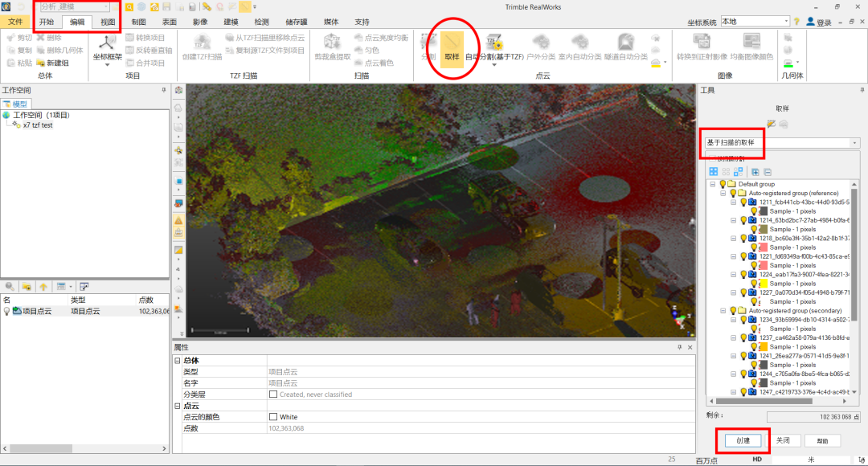
Task: Click the expand-all icon above scan tree
Action: click(x=755, y=172)
